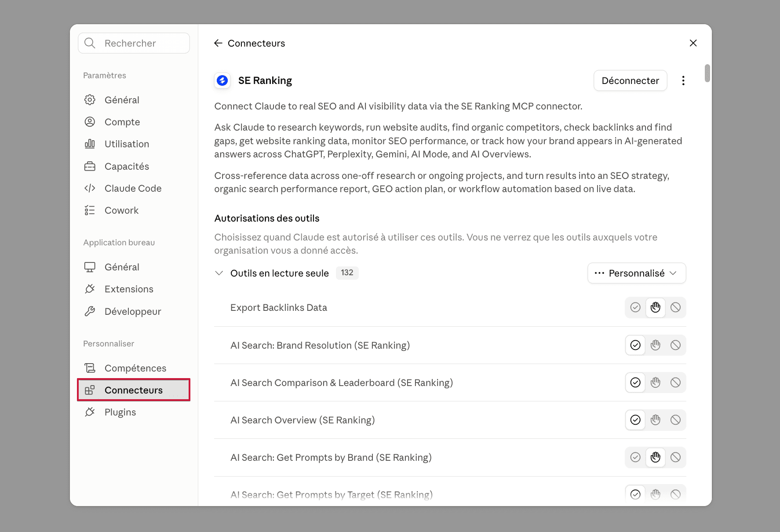Open Général under Application bureau
The height and width of the screenshot is (532, 780).
[134, 267]
